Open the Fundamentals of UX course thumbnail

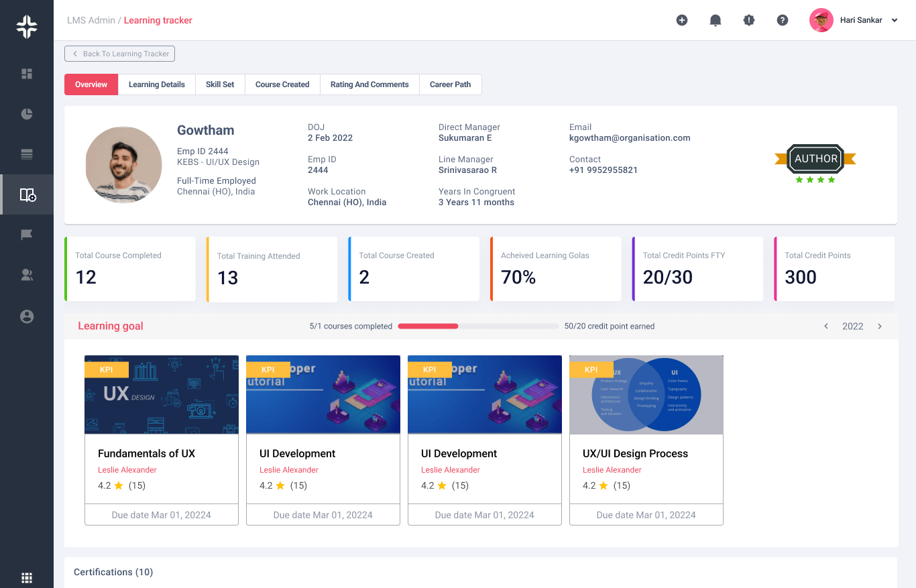click(x=162, y=394)
